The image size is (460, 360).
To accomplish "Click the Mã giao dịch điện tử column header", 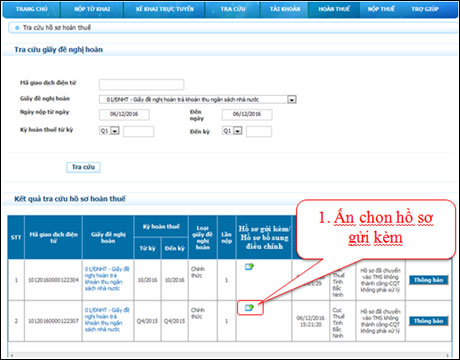I will [x=53, y=237].
